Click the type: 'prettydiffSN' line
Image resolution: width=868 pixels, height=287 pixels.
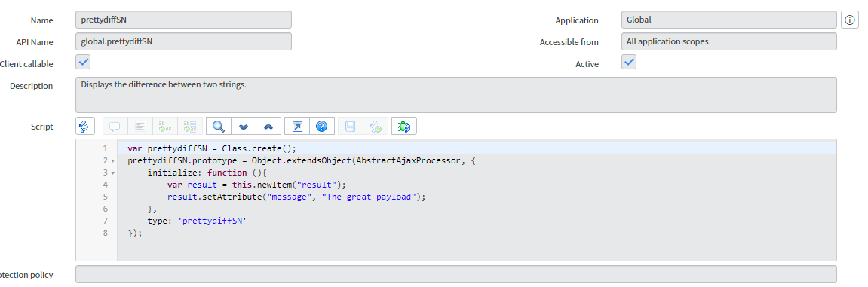point(197,221)
